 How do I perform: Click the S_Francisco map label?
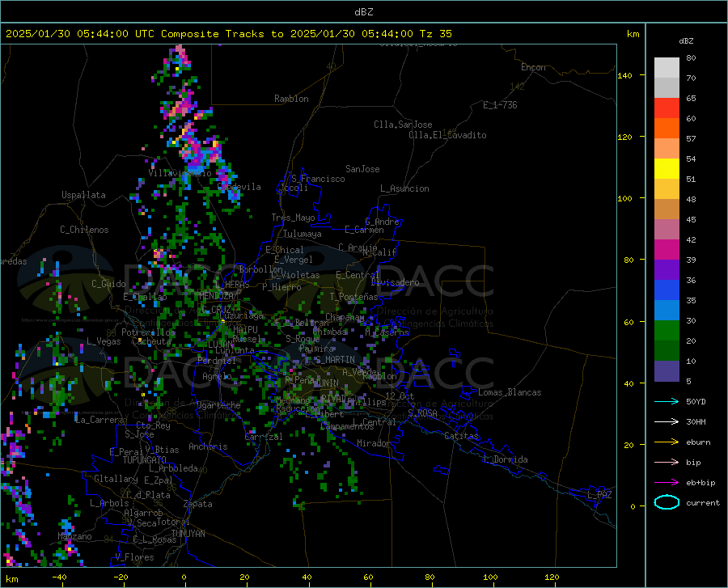point(318,179)
